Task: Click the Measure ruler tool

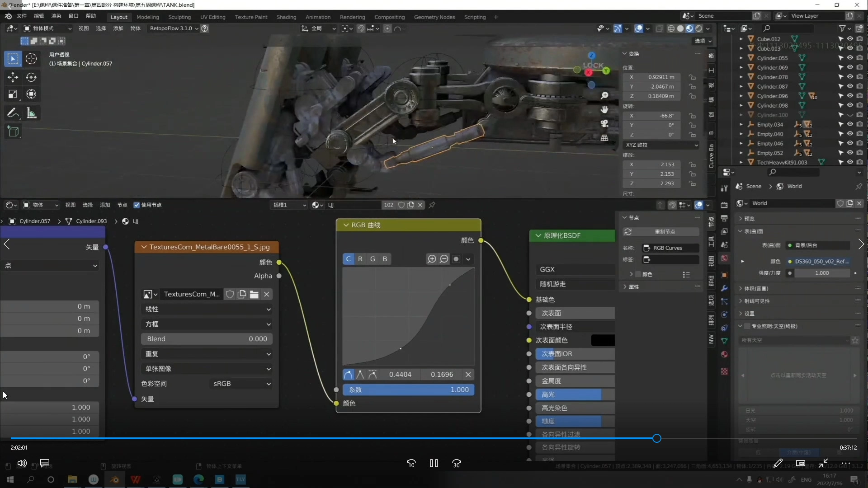Action: (x=31, y=113)
